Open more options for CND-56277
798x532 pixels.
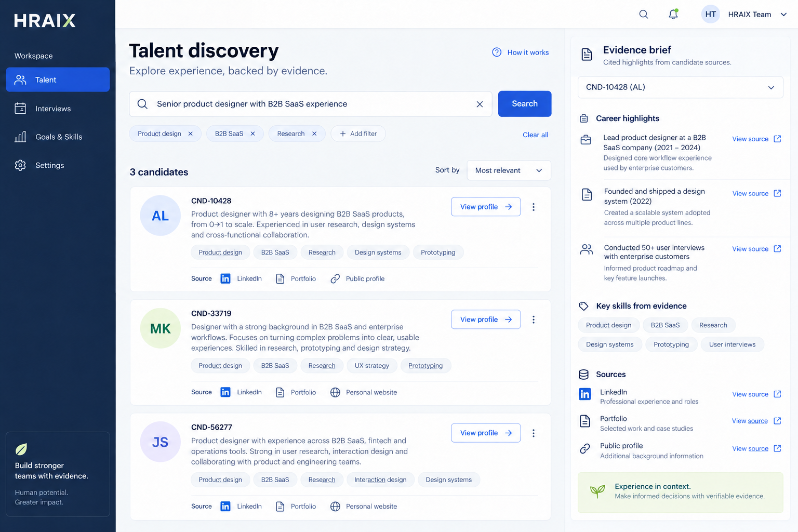click(x=533, y=433)
